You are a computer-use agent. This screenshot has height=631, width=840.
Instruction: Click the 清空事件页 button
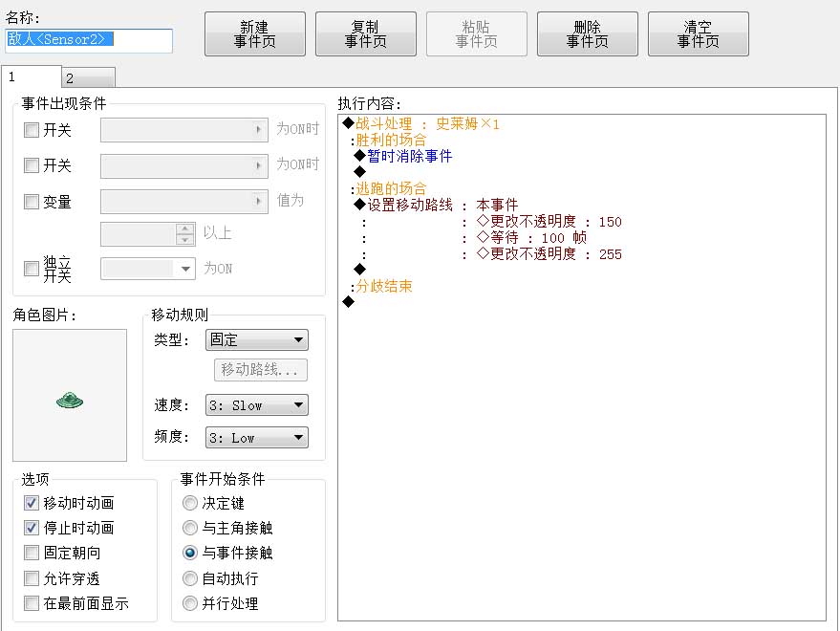699,34
